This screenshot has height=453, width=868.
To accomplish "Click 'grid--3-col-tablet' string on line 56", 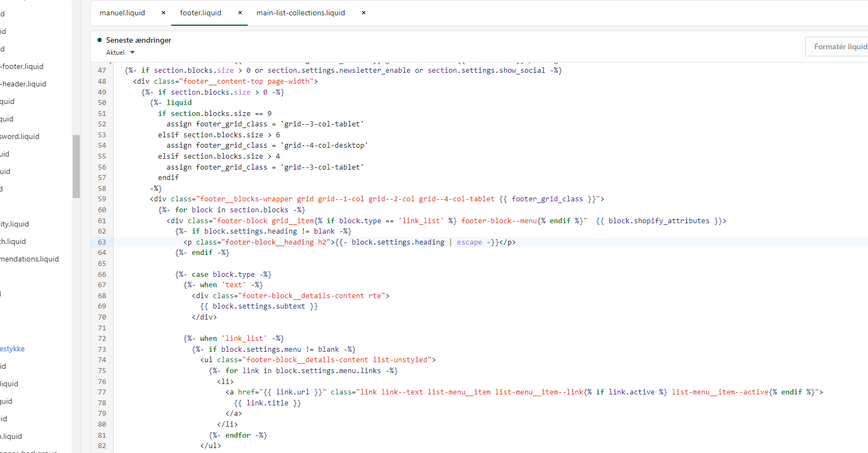I will [322, 167].
